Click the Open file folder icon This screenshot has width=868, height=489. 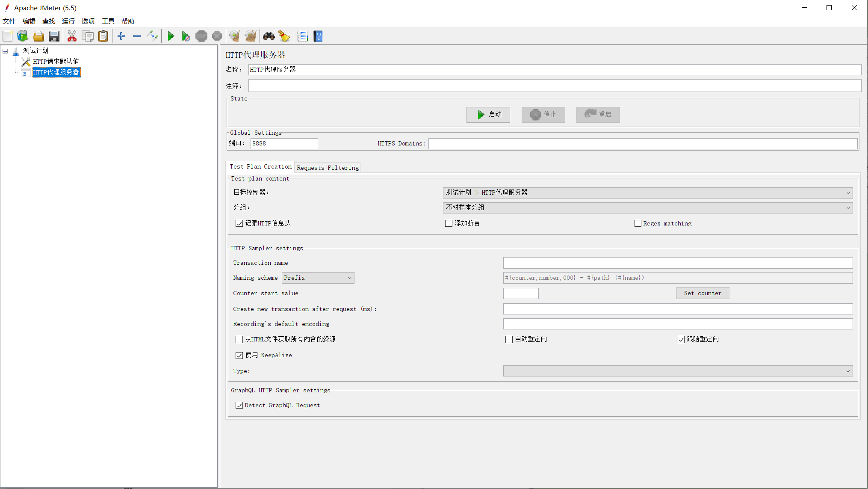[x=38, y=36]
